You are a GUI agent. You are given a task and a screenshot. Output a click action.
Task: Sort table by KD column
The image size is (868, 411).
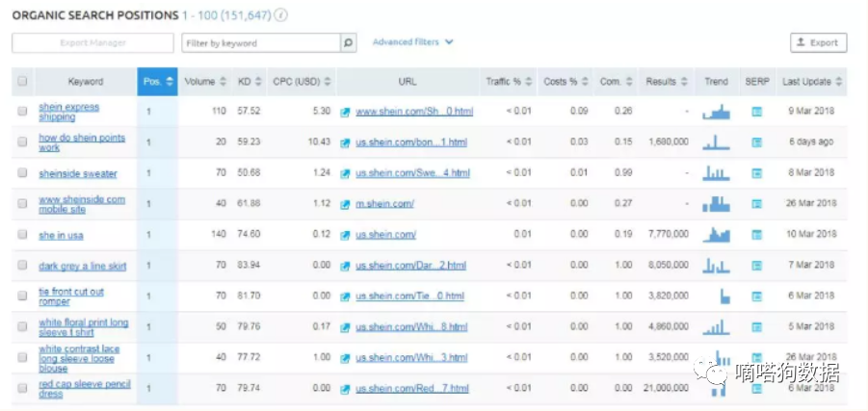point(250,82)
